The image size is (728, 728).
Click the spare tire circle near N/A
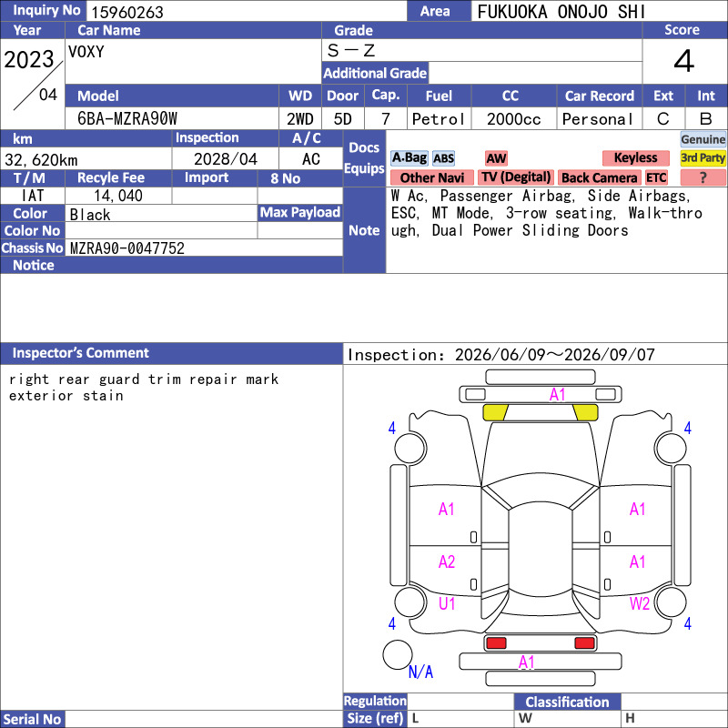click(398, 654)
